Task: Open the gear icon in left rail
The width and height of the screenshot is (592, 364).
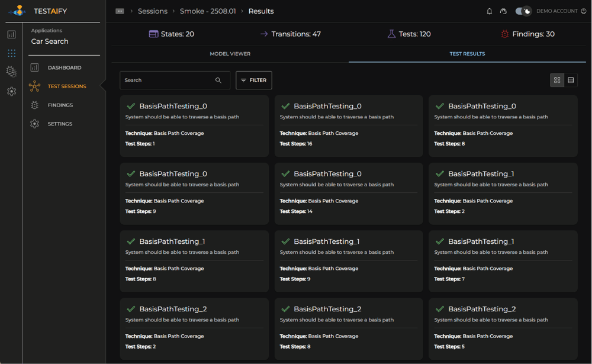Action: coord(11,91)
